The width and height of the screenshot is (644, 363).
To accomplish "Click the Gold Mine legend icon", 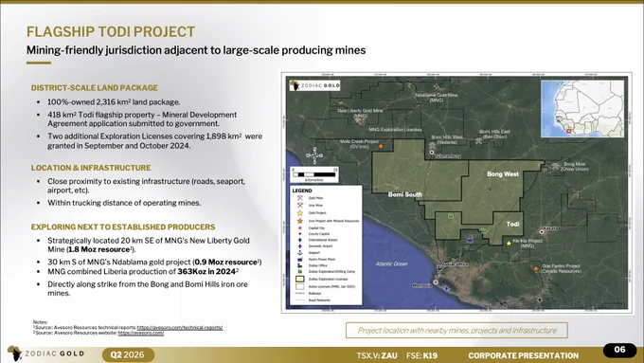I will tap(300, 198).
